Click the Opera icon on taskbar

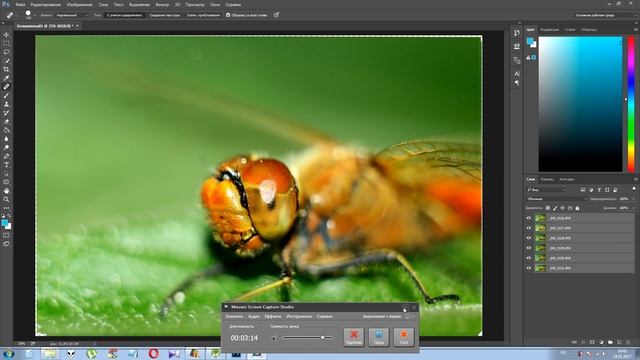(x=153, y=353)
